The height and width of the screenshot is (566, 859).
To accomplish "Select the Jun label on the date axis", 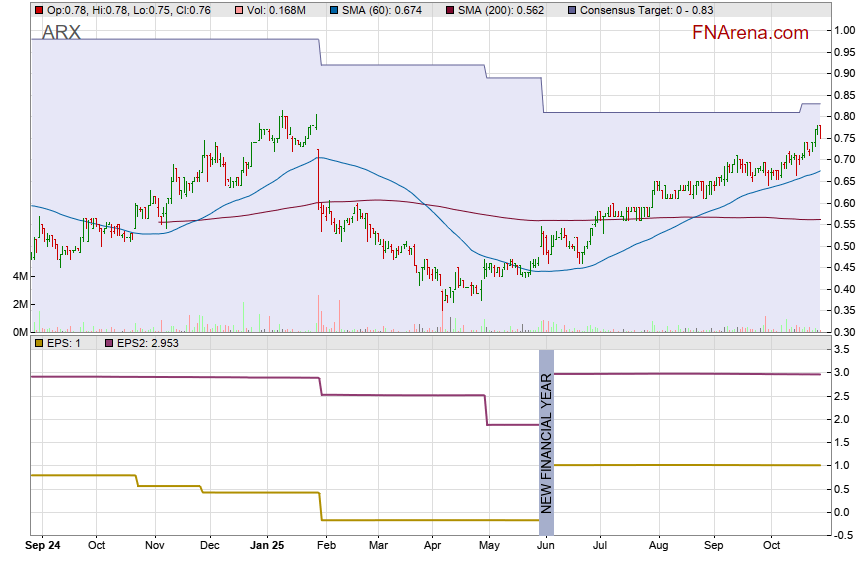I will click(x=546, y=547).
